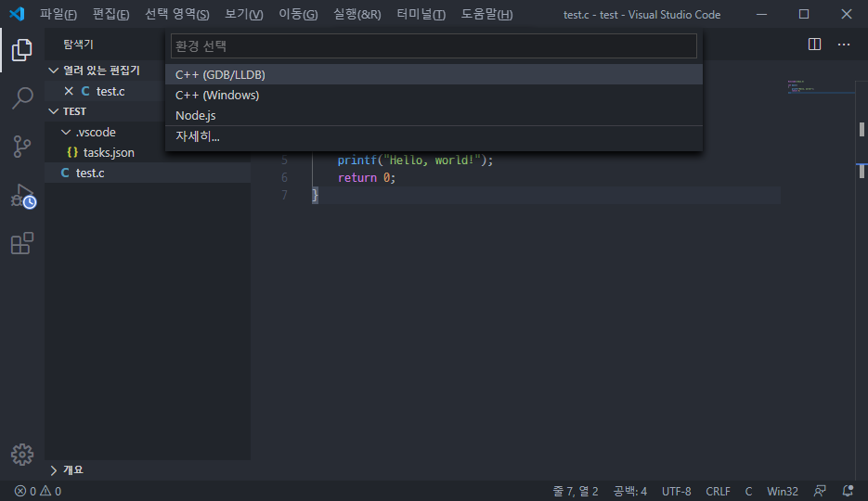Choose 자세히... option in environment list

point(434,136)
